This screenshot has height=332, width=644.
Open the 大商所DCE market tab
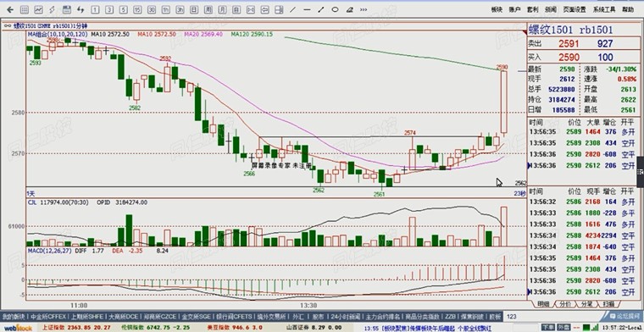[x=122, y=317]
